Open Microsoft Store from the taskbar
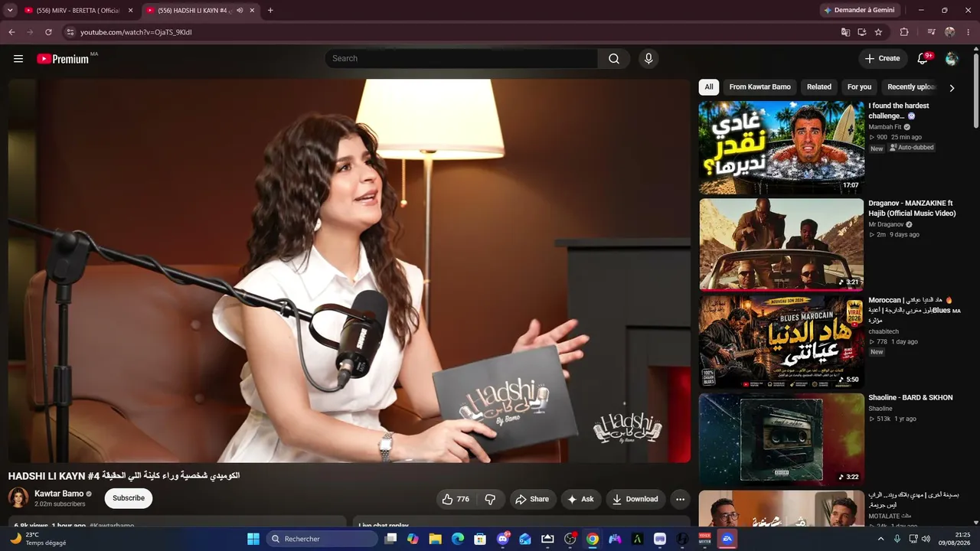The width and height of the screenshot is (980, 551). tap(480, 540)
